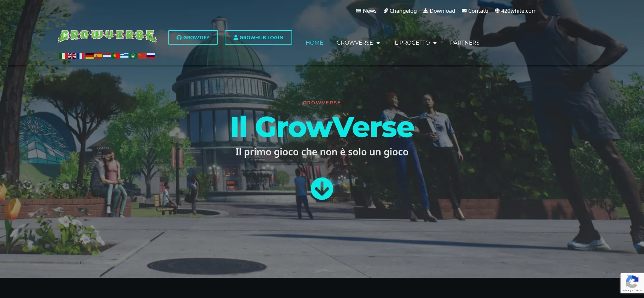
Task: Open the News link
Action: click(x=366, y=11)
